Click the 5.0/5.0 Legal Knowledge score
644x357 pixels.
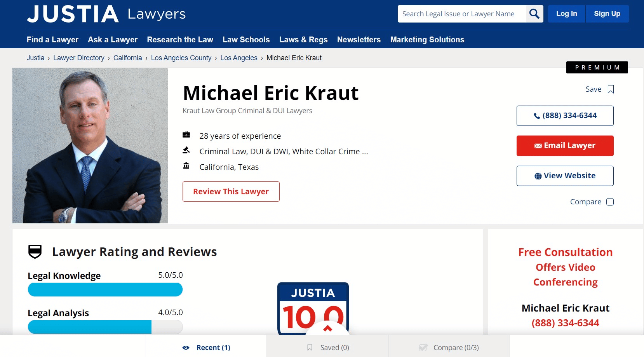click(x=171, y=275)
